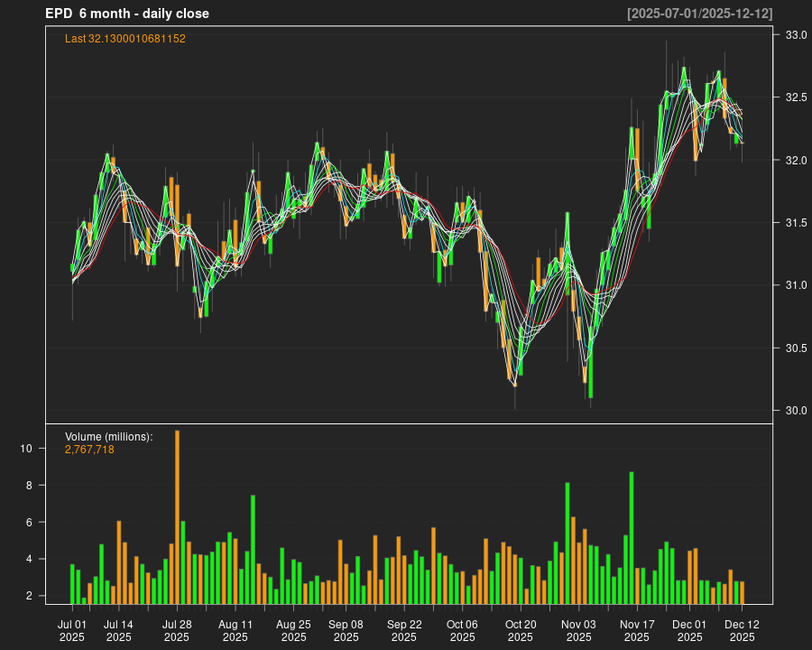Viewport: 812px width, 650px height.
Task: Click the 'Sep 08 2025' x-axis date label
Action: coord(346,630)
